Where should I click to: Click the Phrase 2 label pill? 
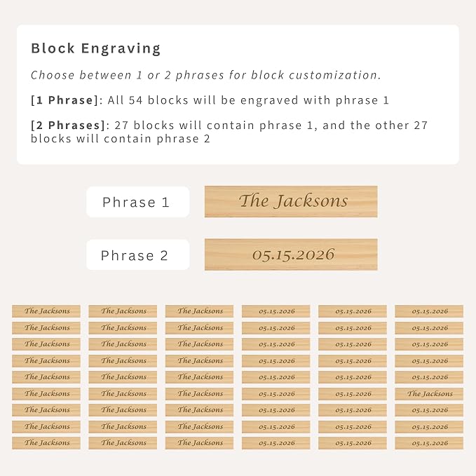pyautogui.click(x=138, y=254)
